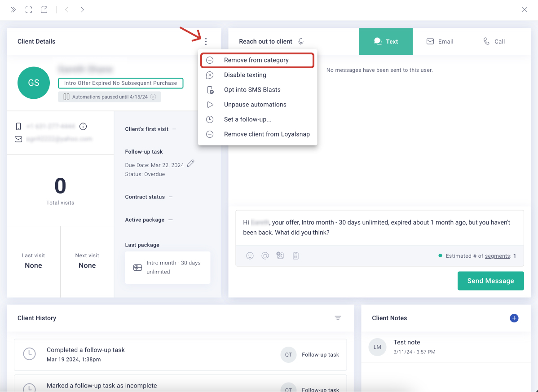Click the mobile phone icon
This screenshot has height=392, width=538.
pyautogui.click(x=18, y=126)
